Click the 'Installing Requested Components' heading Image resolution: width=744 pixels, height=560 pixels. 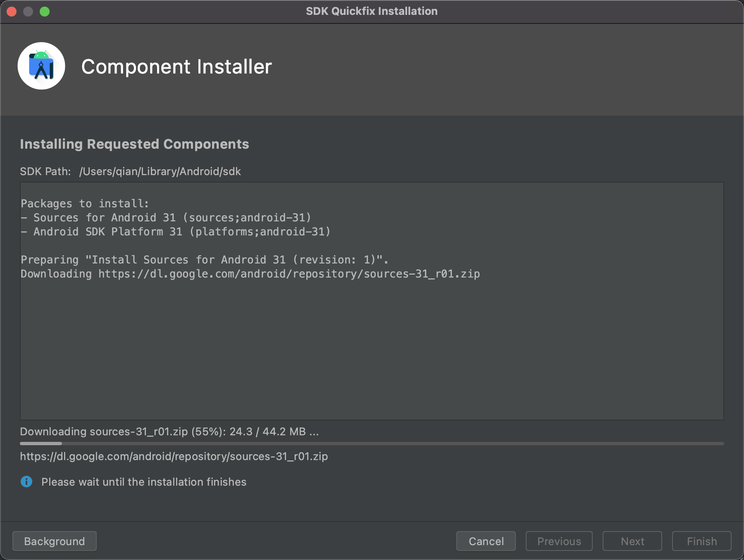(x=134, y=144)
